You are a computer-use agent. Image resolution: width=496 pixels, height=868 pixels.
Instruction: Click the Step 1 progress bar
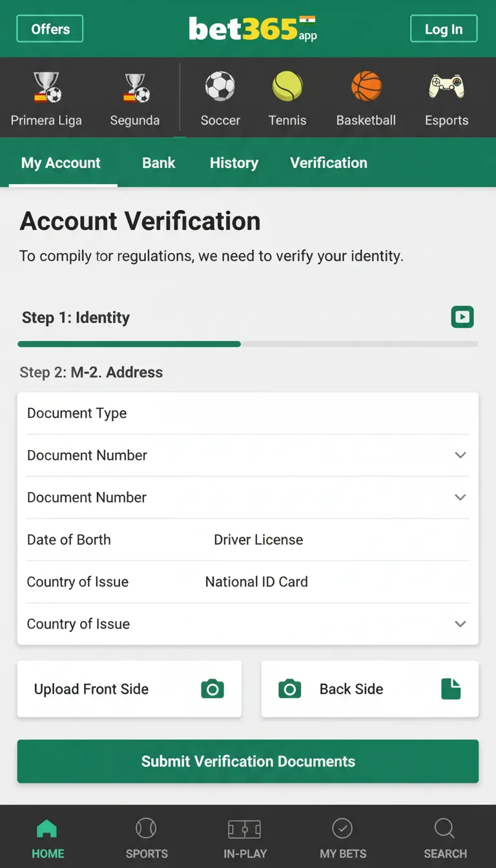pyautogui.click(x=248, y=344)
